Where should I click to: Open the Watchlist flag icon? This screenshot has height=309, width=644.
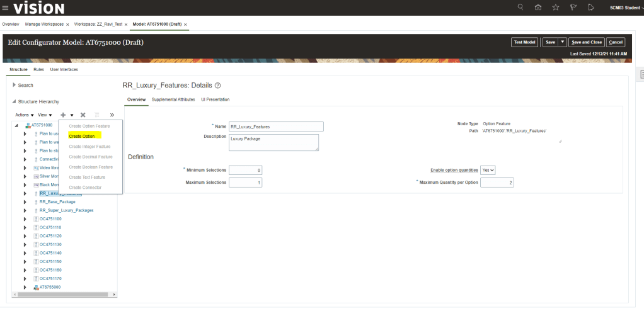coord(573,8)
